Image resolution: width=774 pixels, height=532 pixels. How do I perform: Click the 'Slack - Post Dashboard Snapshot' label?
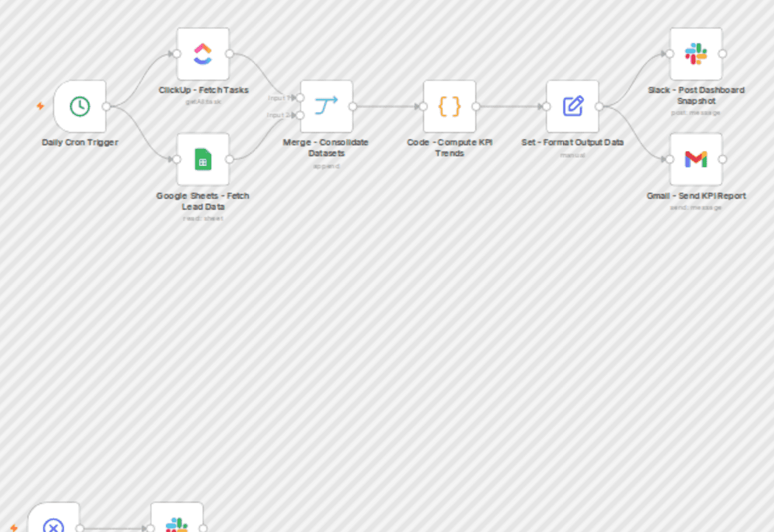pos(696,95)
